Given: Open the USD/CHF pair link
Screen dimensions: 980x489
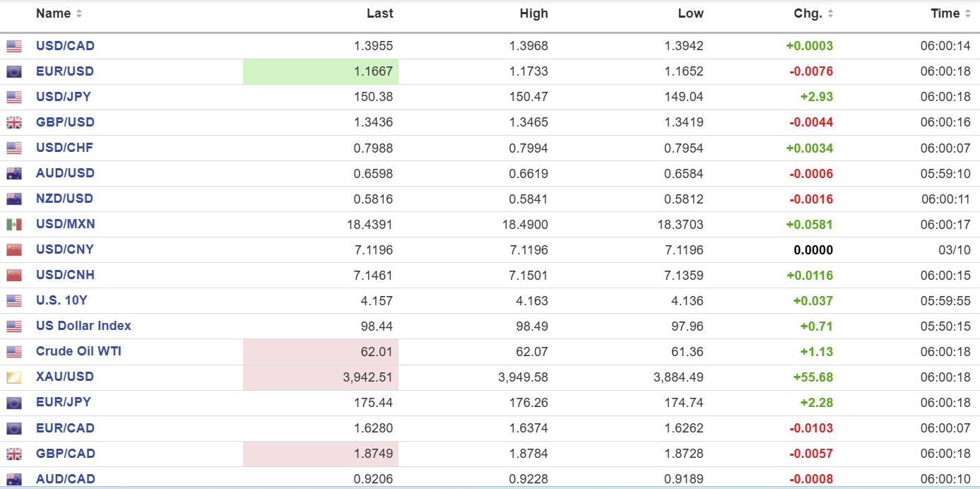Looking at the screenshot, I should [x=64, y=148].
